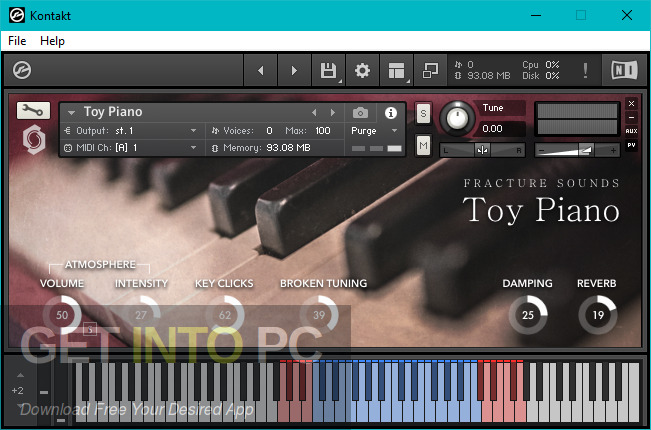Click the Damping knob showing 25
Viewport: 651px width, 430px height.
pos(528,315)
